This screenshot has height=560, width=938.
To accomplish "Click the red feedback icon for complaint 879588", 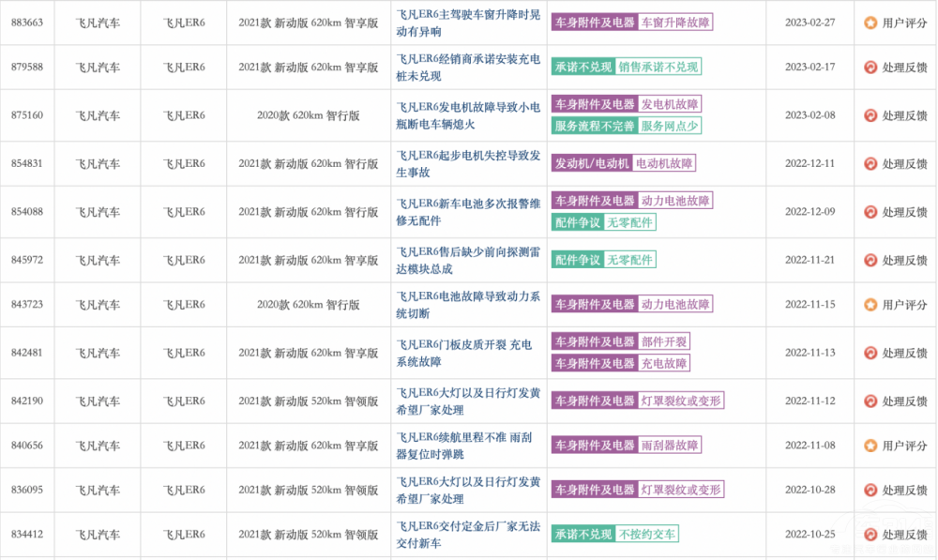I will click(870, 68).
